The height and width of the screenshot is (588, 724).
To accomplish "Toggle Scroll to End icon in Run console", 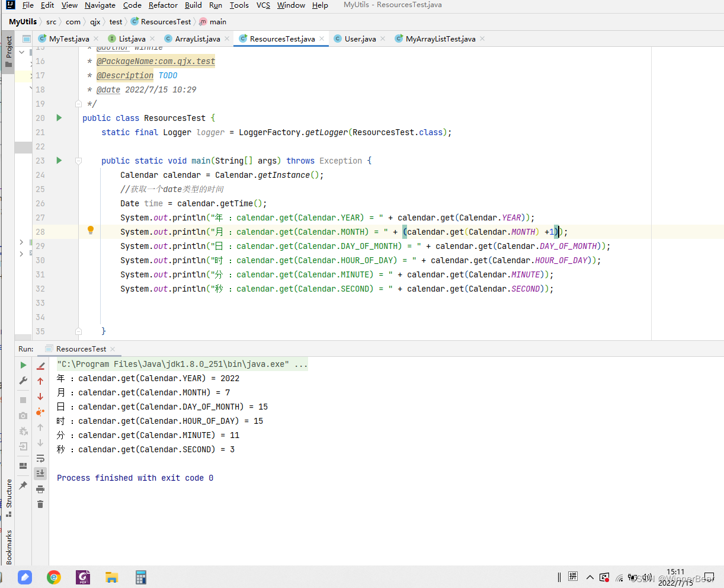I will (40, 473).
